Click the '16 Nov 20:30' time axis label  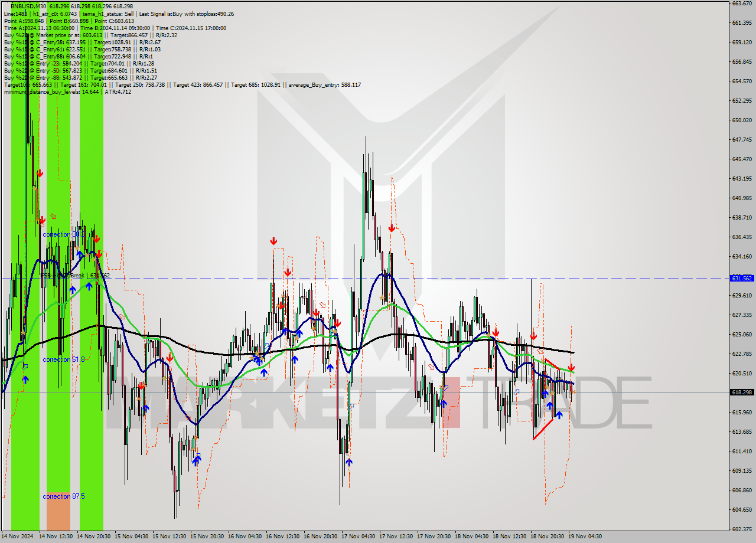320,537
